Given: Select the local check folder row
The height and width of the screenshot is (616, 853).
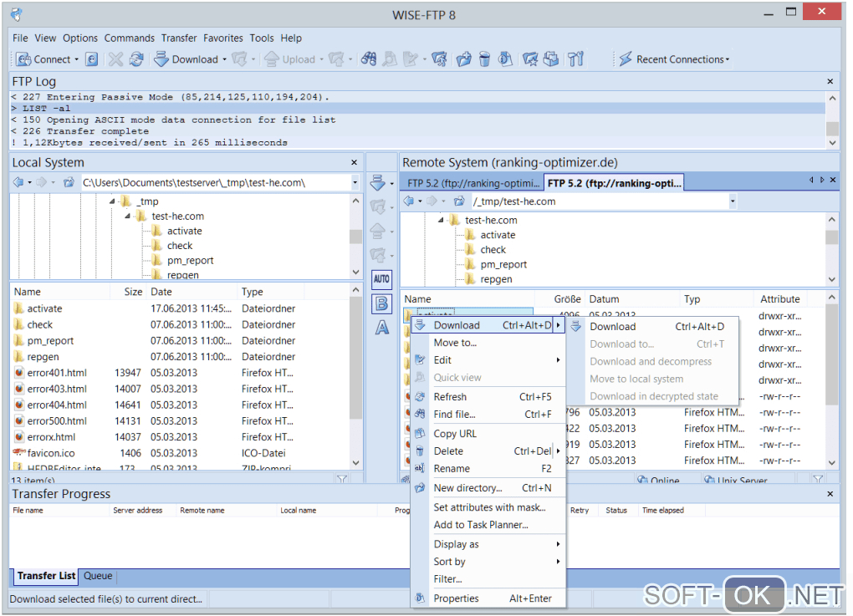Looking at the screenshot, I should click(39, 324).
